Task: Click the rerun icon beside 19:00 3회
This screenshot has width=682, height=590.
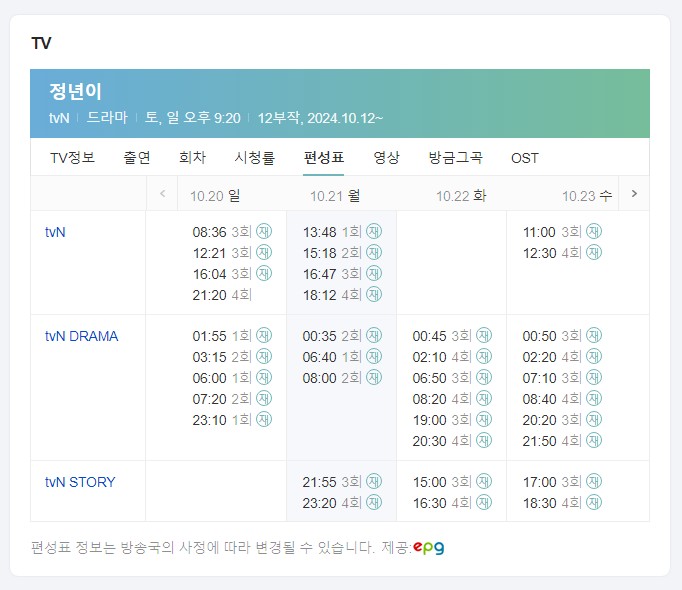Action: [x=484, y=419]
